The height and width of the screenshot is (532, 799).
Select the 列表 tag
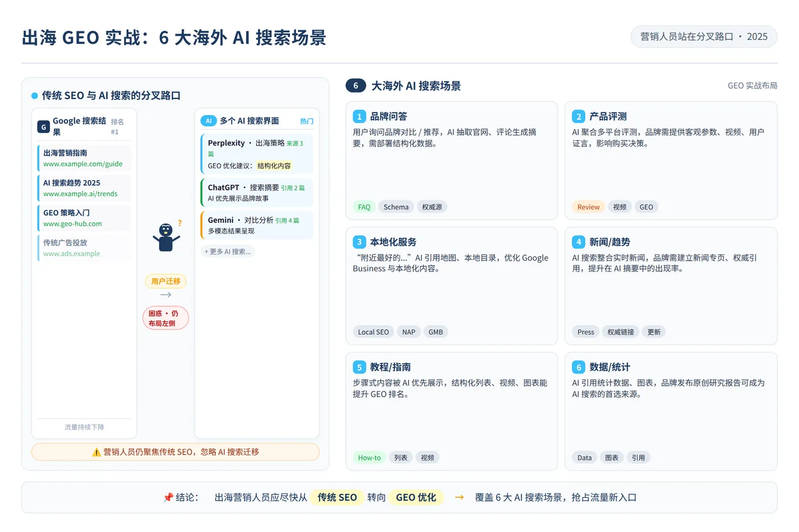pyautogui.click(x=401, y=457)
